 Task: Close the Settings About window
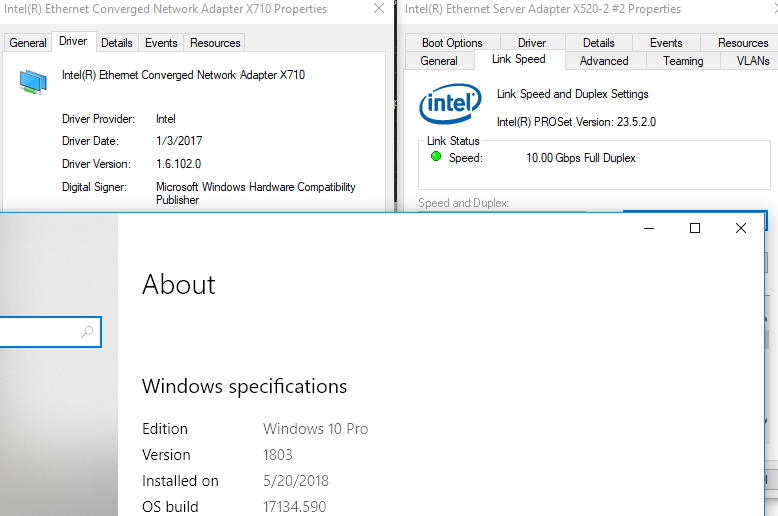pyautogui.click(x=740, y=228)
